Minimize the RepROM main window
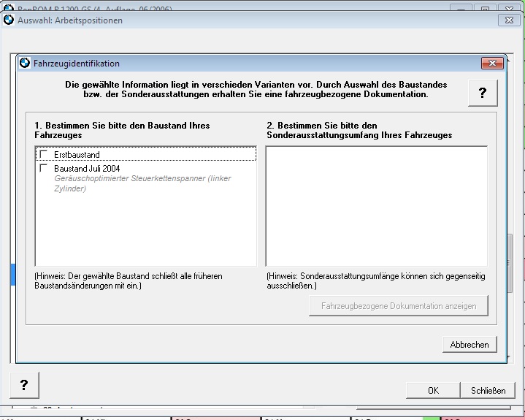The image size is (525, 420). click(x=460, y=7)
